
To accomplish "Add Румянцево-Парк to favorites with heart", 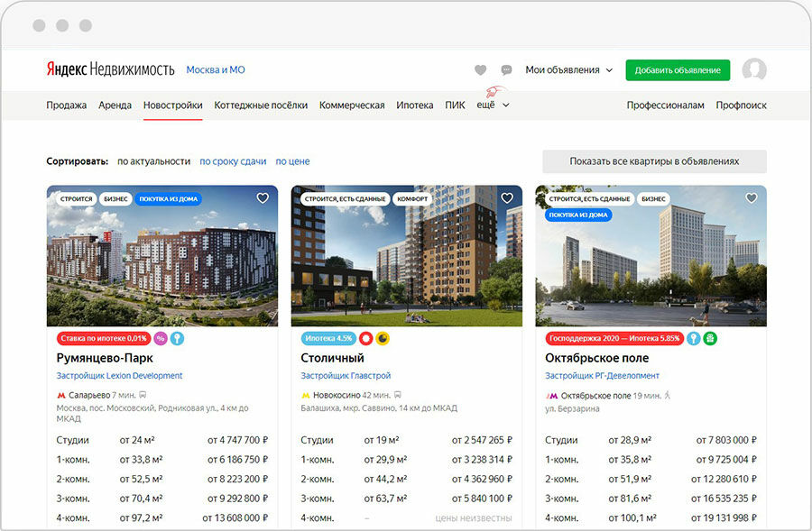I will pyautogui.click(x=263, y=198).
